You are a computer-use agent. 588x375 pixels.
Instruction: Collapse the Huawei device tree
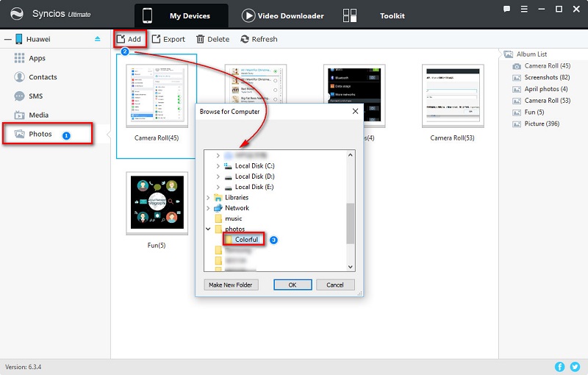(x=7, y=39)
